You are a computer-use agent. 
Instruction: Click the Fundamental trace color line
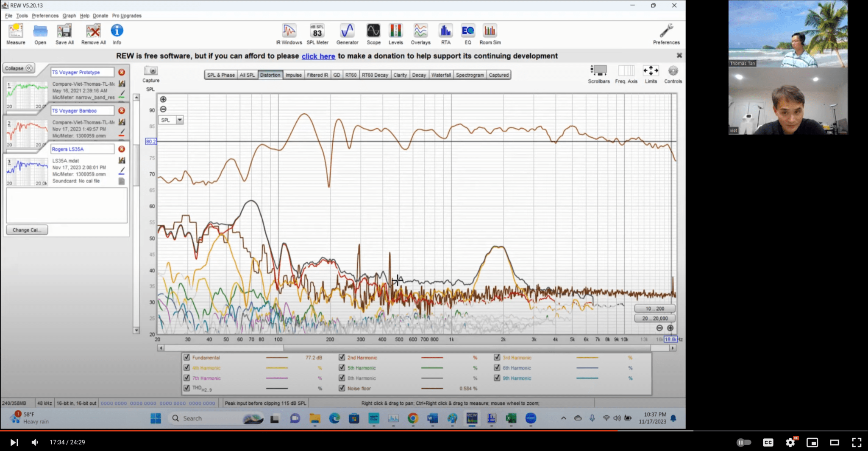coord(277,358)
